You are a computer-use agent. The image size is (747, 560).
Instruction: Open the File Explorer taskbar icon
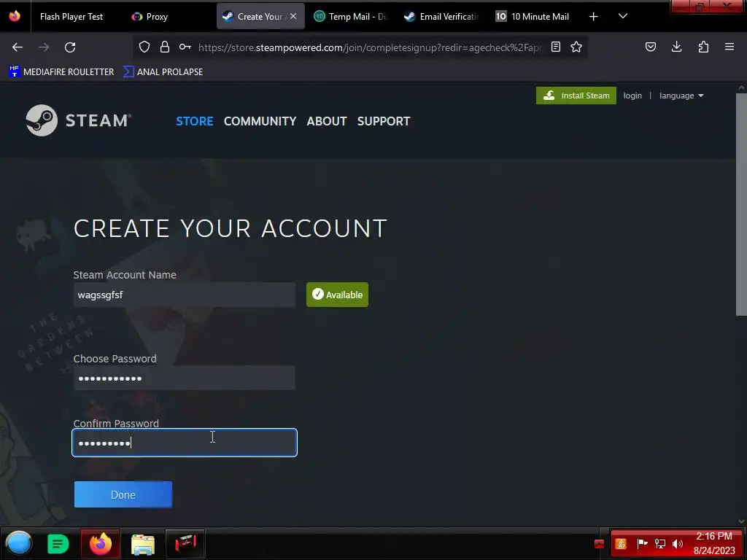coord(143,544)
